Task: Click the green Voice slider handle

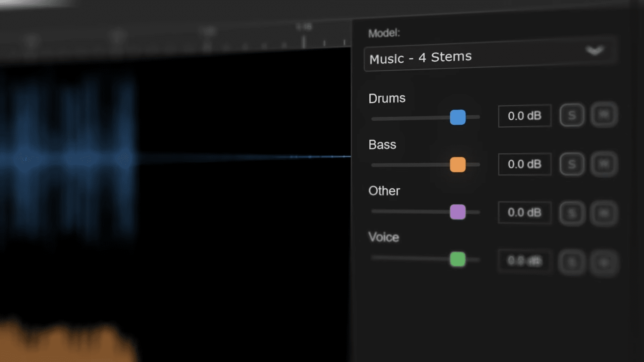Action: click(x=458, y=259)
